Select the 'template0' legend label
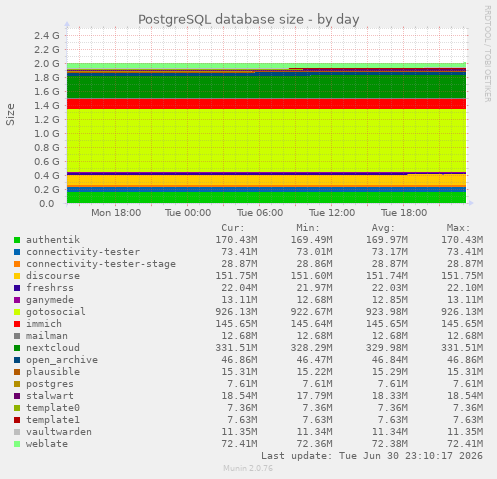The width and height of the screenshot is (497, 479). pos(53,408)
